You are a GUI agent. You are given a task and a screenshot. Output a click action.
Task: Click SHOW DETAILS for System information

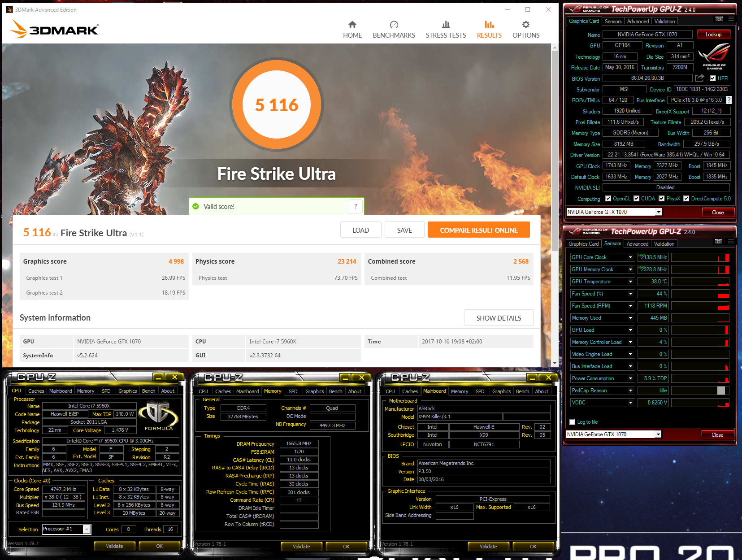(x=499, y=318)
